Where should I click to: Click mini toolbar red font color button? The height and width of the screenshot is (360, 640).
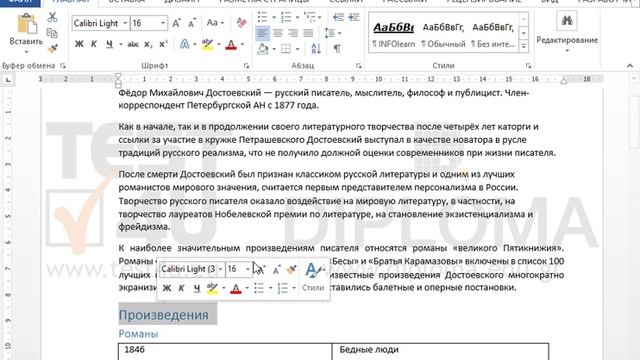[236, 288]
